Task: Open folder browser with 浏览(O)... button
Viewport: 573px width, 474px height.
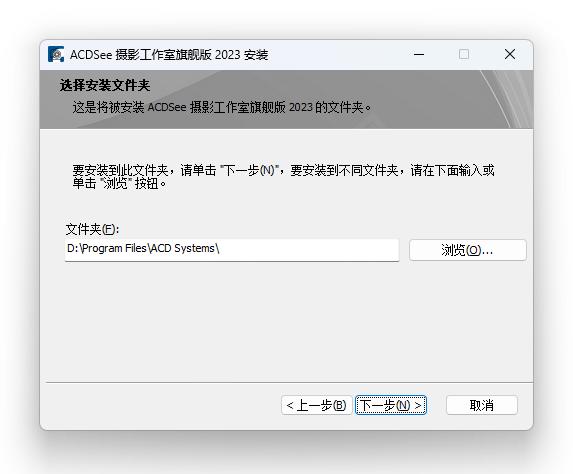Action: point(468,250)
